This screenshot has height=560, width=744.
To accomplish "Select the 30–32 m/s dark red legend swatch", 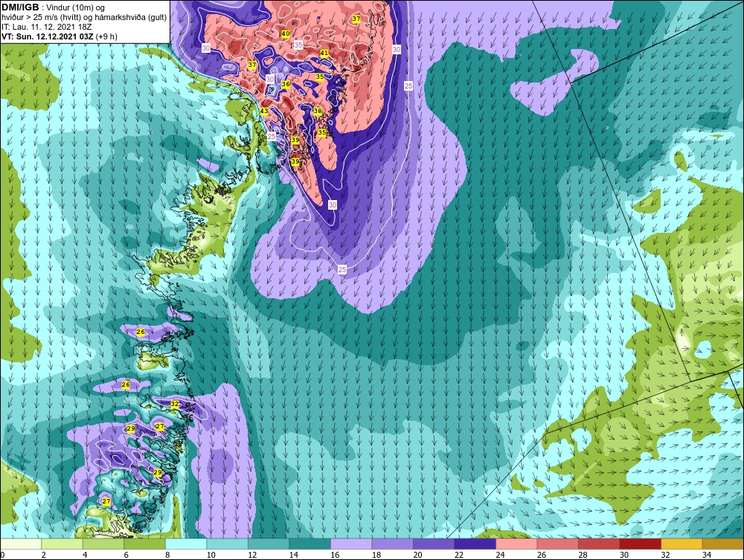I will [x=640, y=544].
